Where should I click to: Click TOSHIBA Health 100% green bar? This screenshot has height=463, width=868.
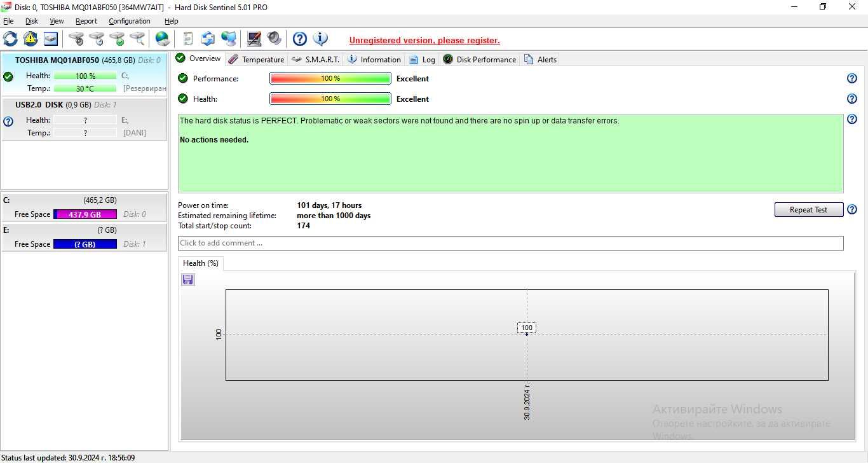click(x=85, y=76)
